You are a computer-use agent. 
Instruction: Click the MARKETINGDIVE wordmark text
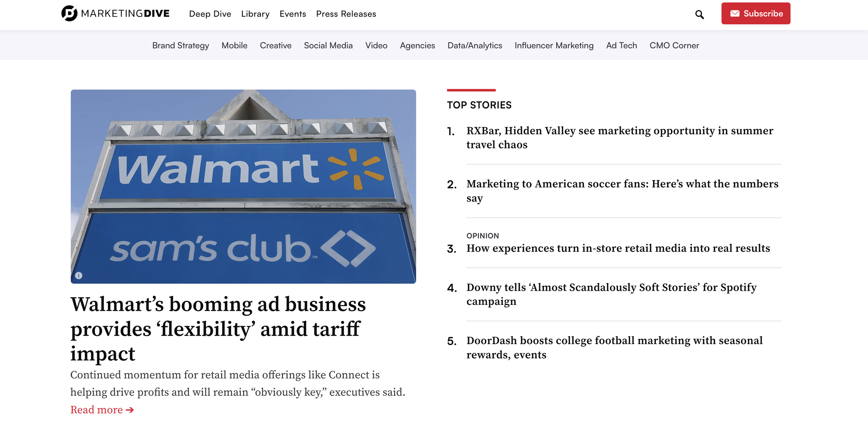tap(125, 14)
